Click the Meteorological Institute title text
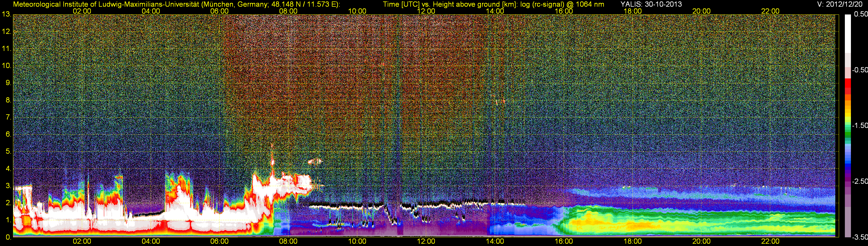This screenshot has height=246, width=868. click(176, 4)
